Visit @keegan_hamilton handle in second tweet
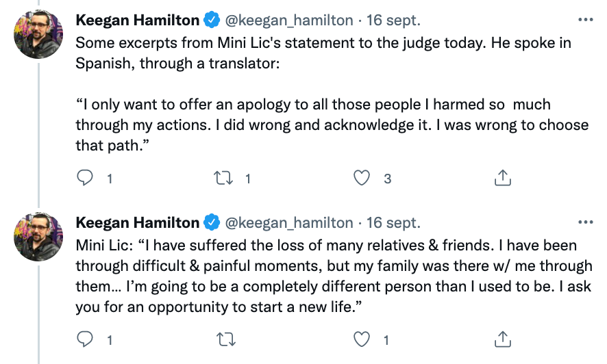The image size is (607, 364). [x=289, y=223]
